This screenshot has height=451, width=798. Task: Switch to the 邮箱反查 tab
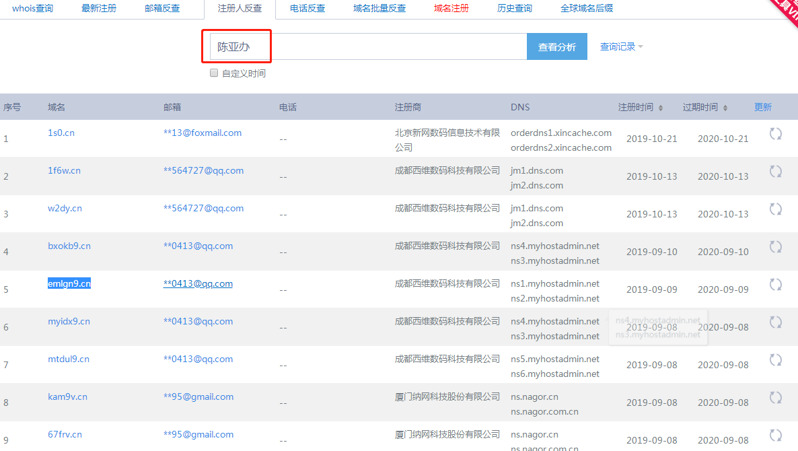[163, 8]
